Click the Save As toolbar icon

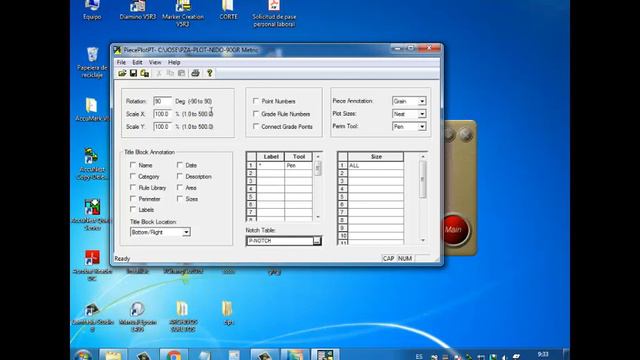pos(144,73)
